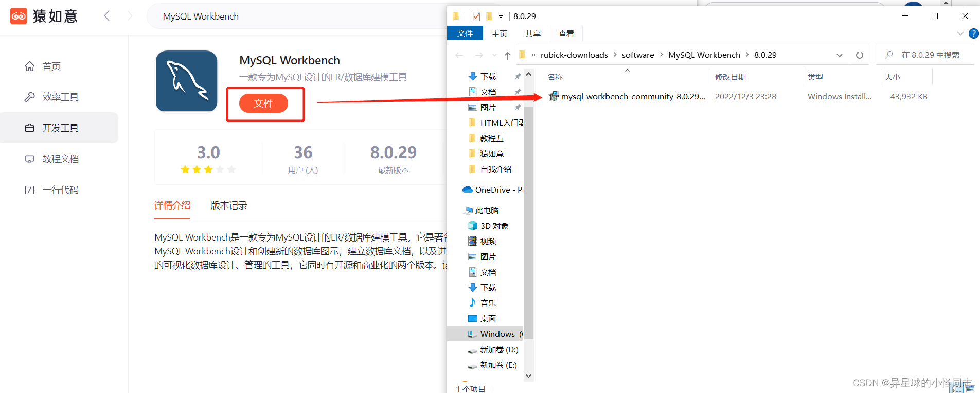Expand the chevron after software breadcrumb
This screenshot has height=393, width=980.
click(x=662, y=55)
